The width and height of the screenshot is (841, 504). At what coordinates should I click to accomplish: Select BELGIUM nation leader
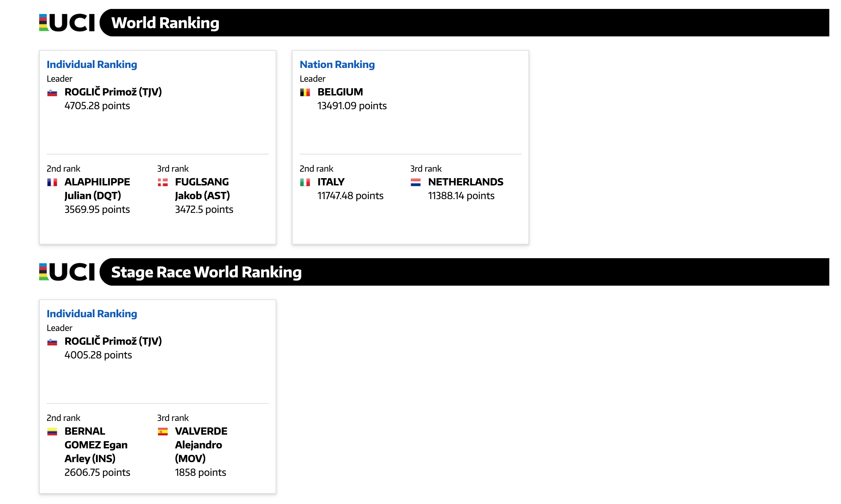340,92
